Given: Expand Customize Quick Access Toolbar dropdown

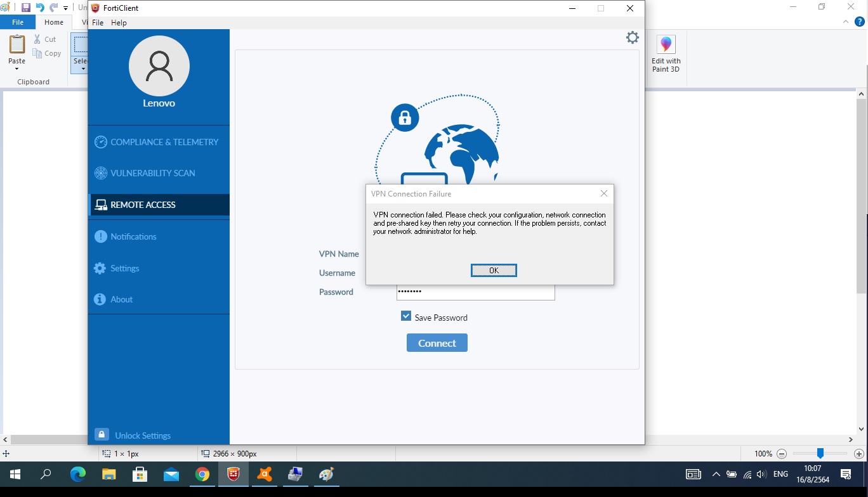Looking at the screenshot, I should pos(66,8).
